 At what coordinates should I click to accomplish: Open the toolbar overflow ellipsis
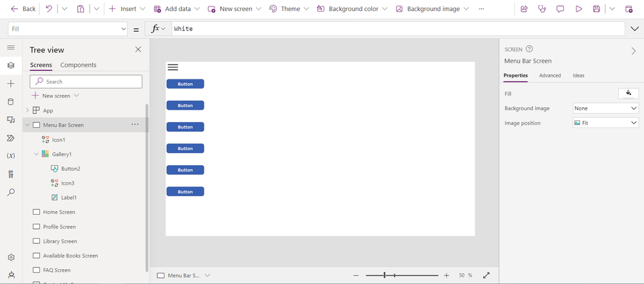pyautogui.click(x=482, y=8)
